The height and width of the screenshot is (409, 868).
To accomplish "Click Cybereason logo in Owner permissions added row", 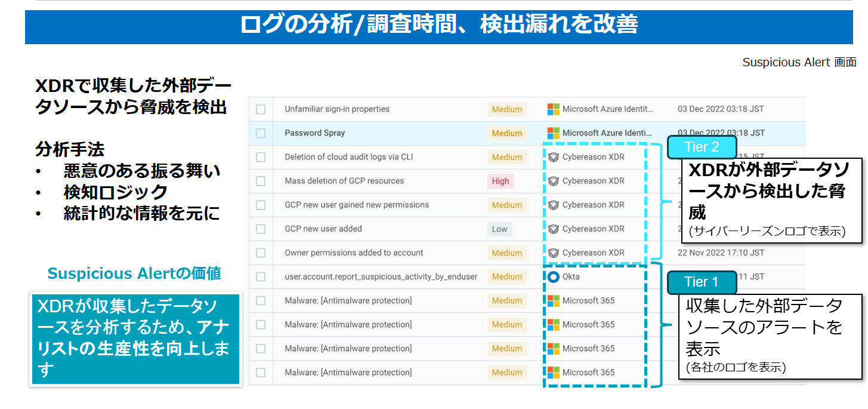I will (554, 253).
